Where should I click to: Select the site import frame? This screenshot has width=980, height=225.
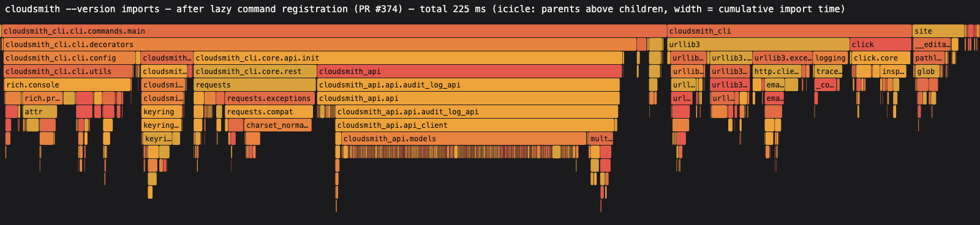click(938, 31)
